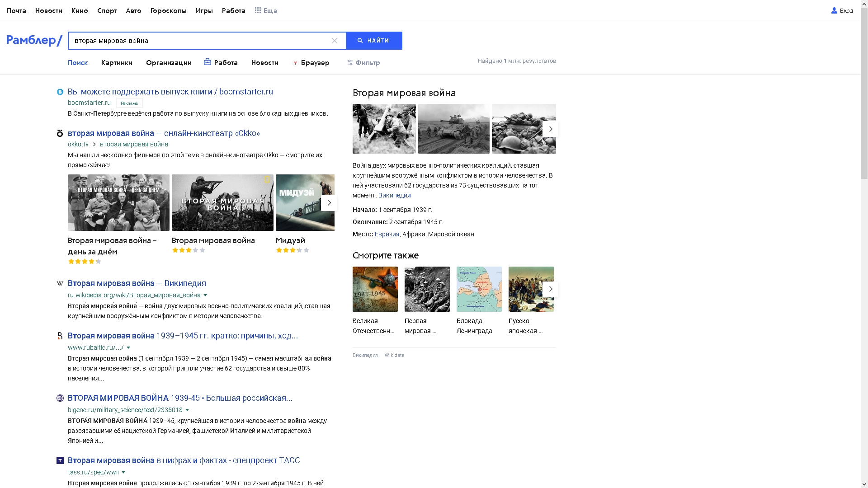Image resolution: width=868 pixels, height=488 pixels.
Task: Follow the Евразия link in info panel
Action: tap(387, 234)
